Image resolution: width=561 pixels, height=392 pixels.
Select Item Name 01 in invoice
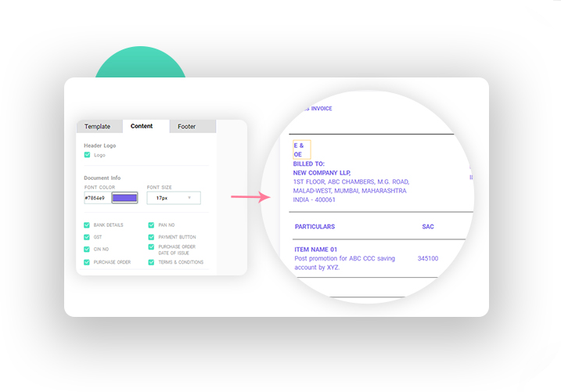318,249
